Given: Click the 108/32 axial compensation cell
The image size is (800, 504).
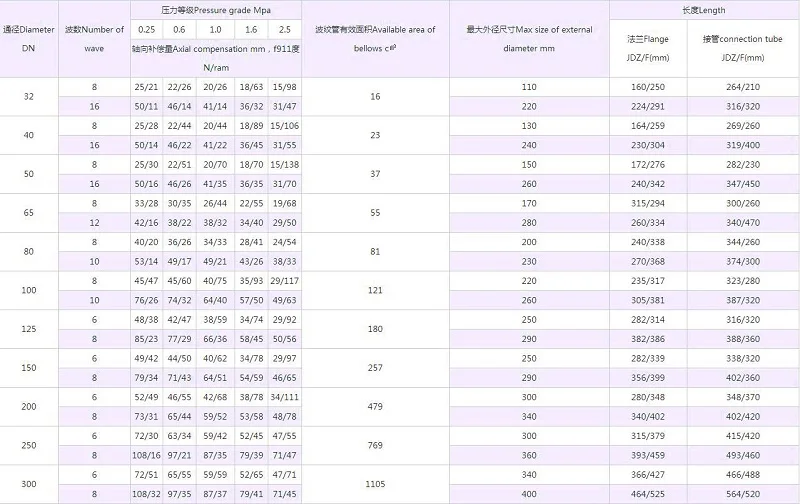Looking at the screenshot, I should 146,494.
